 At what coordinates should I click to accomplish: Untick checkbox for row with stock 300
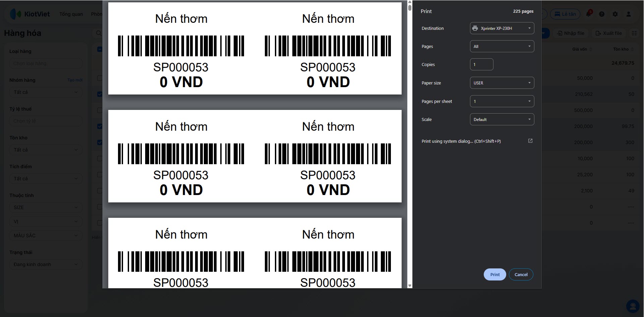click(100, 142)
